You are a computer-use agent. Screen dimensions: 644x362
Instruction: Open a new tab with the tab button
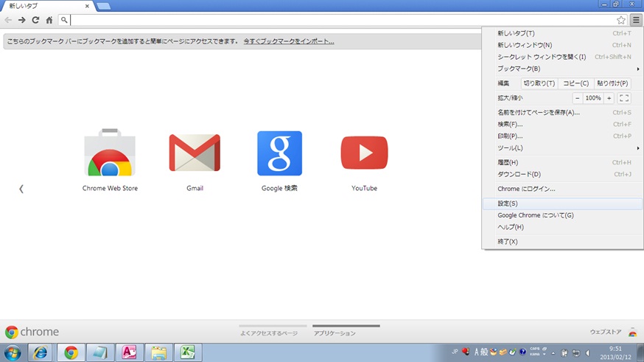pos(103,6)
